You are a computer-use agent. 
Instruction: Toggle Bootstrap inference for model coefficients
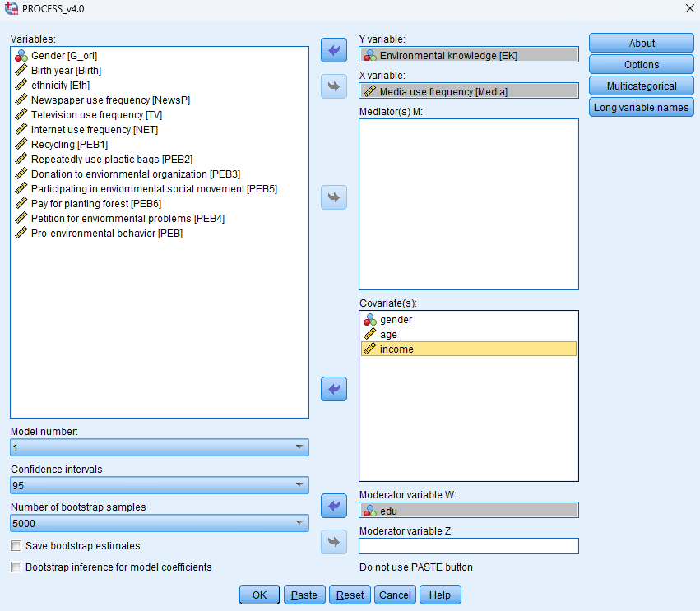16,567
